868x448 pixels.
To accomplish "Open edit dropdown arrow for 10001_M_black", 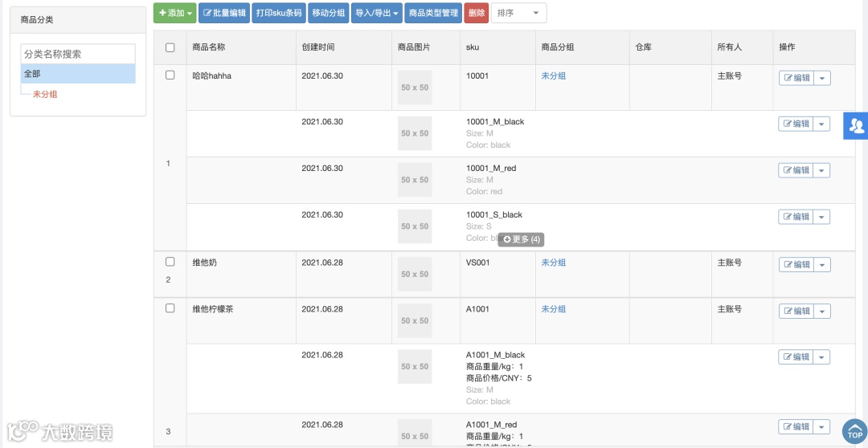I will 822,124.
